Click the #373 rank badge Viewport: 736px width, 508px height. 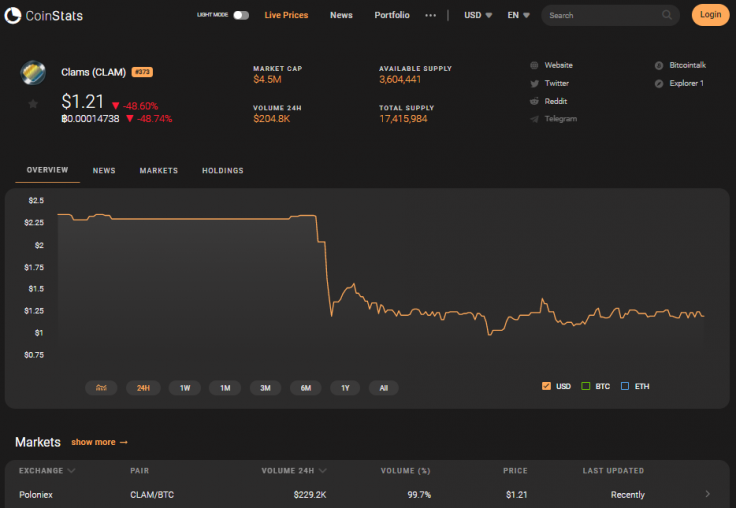(x=142, y=72)
